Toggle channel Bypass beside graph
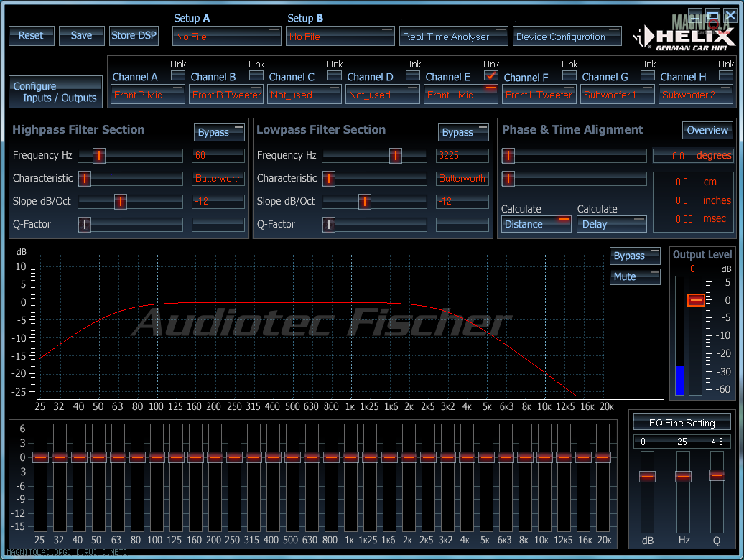This screenshot has height=560, width=744. [635, 256]
